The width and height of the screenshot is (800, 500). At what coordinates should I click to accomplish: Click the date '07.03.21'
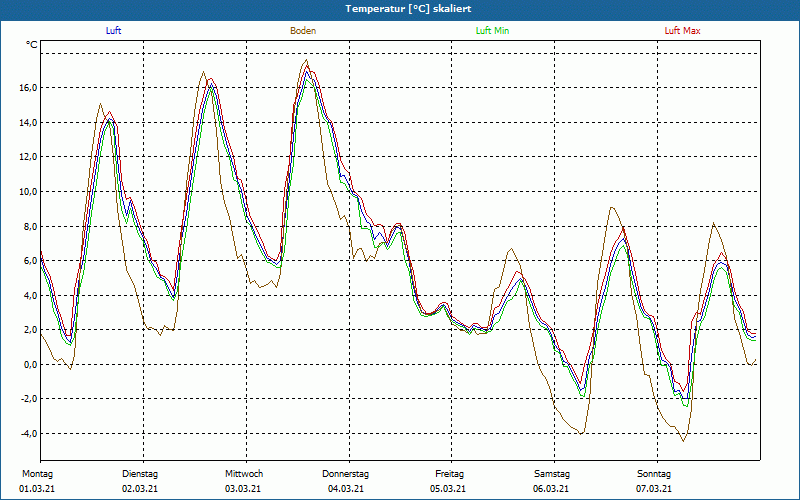[654, 489]
